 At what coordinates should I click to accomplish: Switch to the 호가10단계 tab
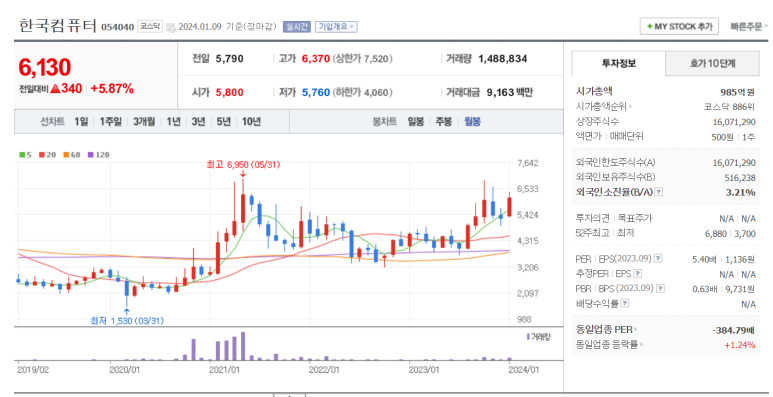[712, 63]
